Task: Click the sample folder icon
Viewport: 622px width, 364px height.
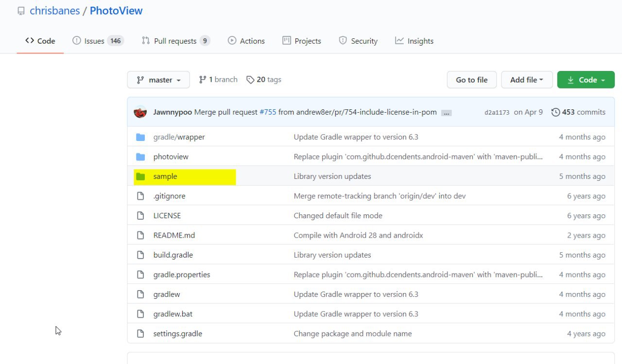Action: [x=140, y=176]
